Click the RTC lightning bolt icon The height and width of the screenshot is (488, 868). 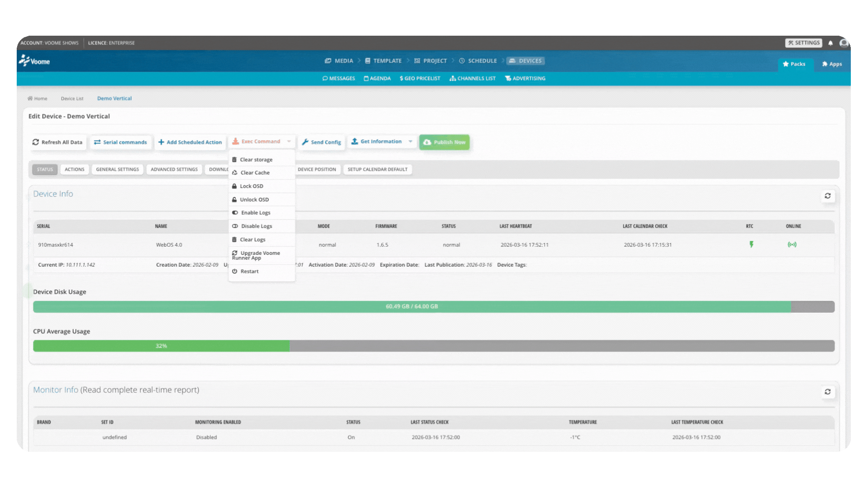pos(751,244)
